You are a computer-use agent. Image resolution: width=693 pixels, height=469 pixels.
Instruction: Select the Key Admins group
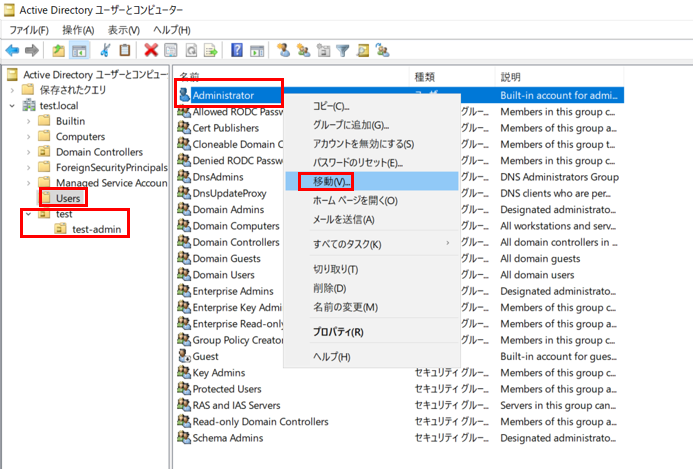click(x=218, y=373)
